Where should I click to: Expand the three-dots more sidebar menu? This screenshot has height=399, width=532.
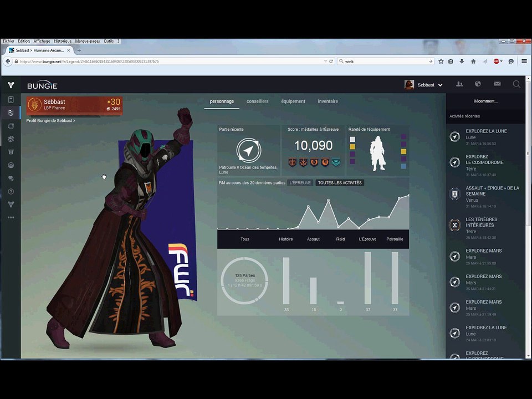(11, 217)
